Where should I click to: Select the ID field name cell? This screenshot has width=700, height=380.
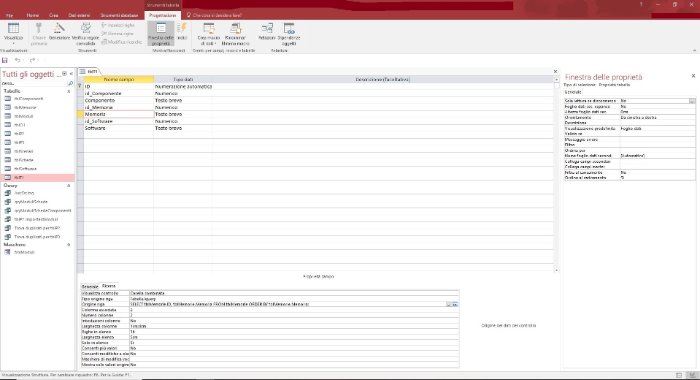pos(119,87)
